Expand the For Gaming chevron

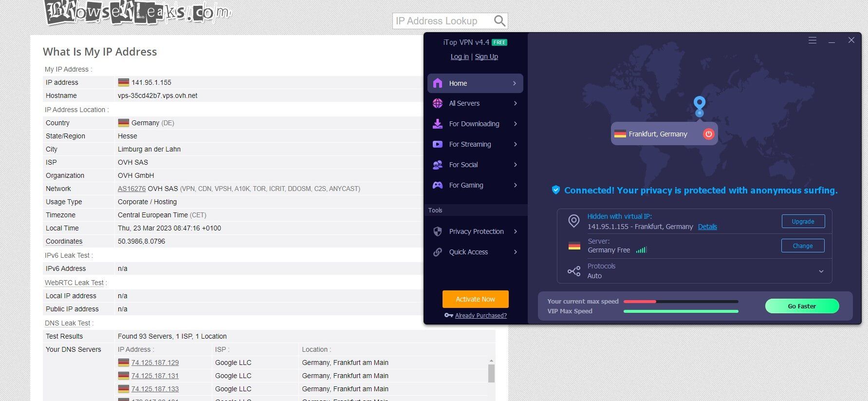[515, 185]
